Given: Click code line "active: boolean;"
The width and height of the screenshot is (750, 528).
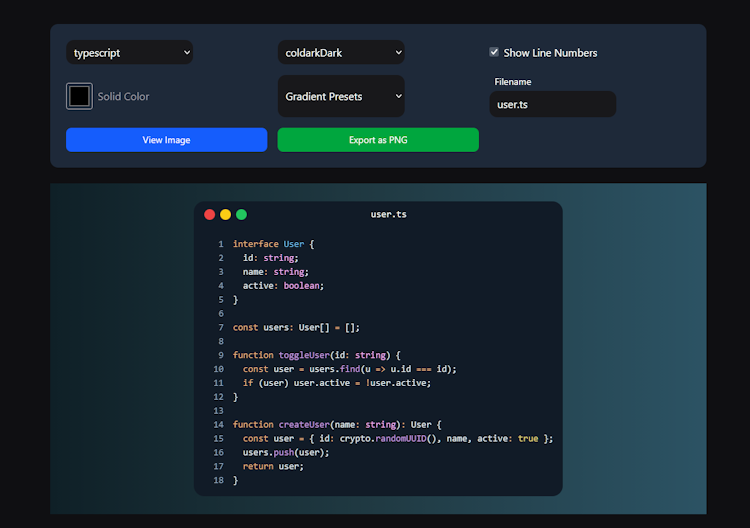Looking at the screenshot, I should coord(283,286).
